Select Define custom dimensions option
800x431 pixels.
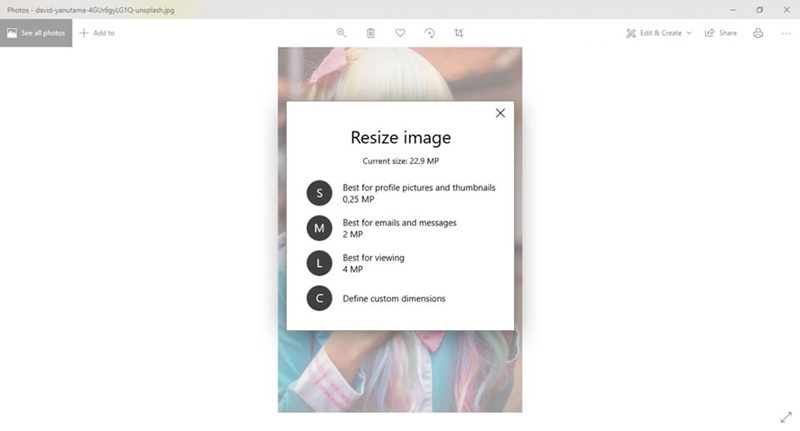click(x=394, y=298)
